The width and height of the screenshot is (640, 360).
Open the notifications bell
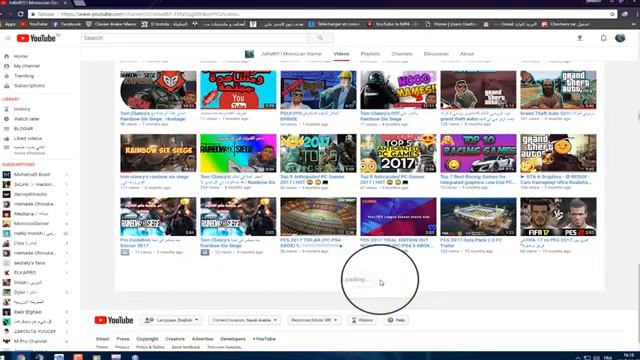pos(603,38)
